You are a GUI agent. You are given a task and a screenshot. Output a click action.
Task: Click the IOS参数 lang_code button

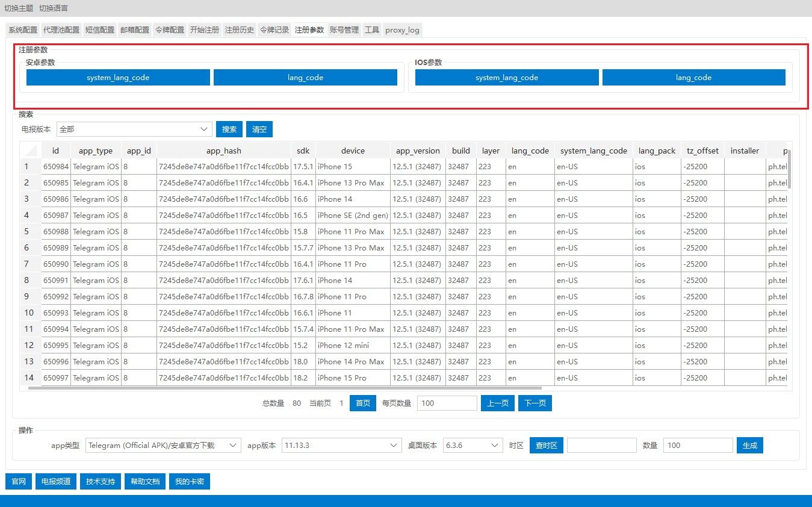pos(693,78)
